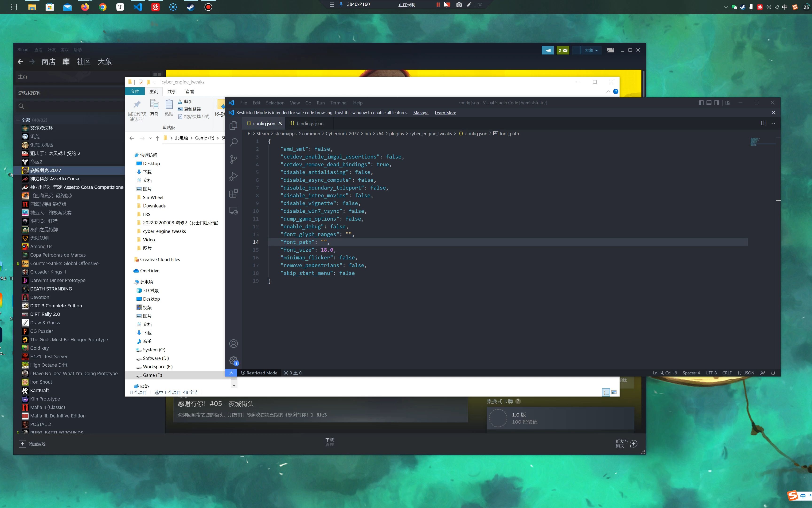Click Game (F:) in the address bar
Screen dimensions: 812x508
coord(205,138)
